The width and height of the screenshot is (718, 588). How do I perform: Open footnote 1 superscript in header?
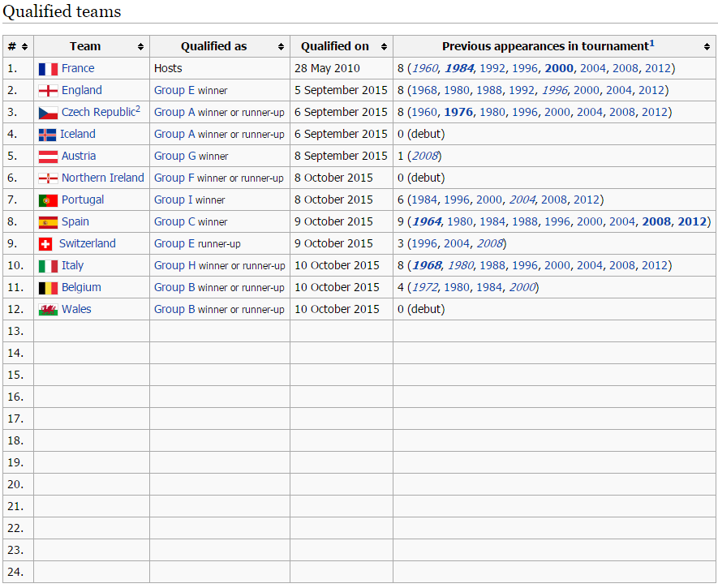click(651, 44)
